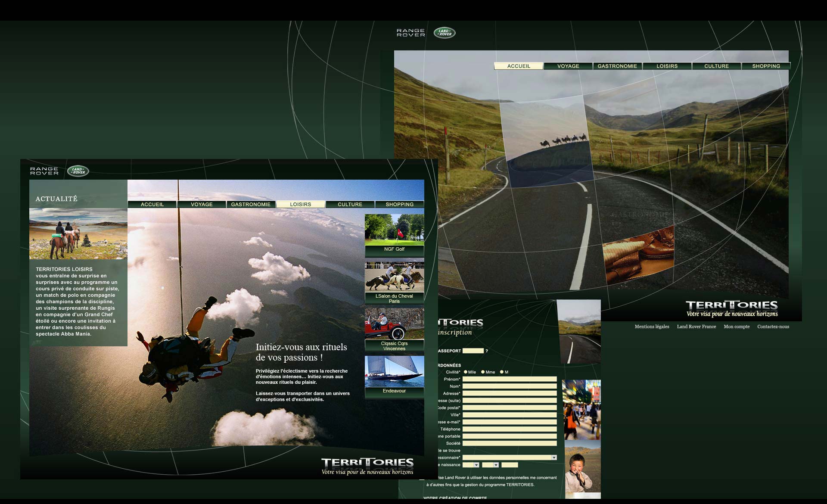Open the VOYAGE tab on the road homepage
This screenshot has width=827, height=504.
pyautogui.click(x=568, y=66)
